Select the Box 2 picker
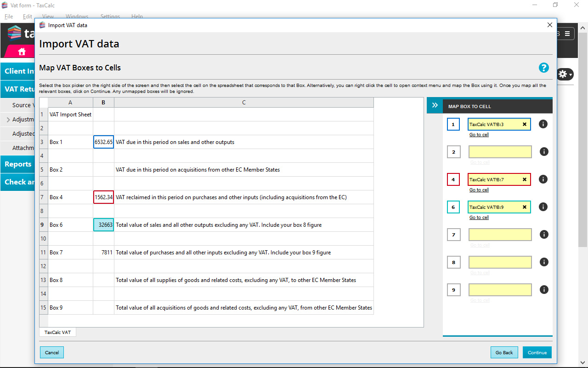Image resolution: width=588 pixels, height=368 pixels. pyautogui.click(x=453, y=152)
